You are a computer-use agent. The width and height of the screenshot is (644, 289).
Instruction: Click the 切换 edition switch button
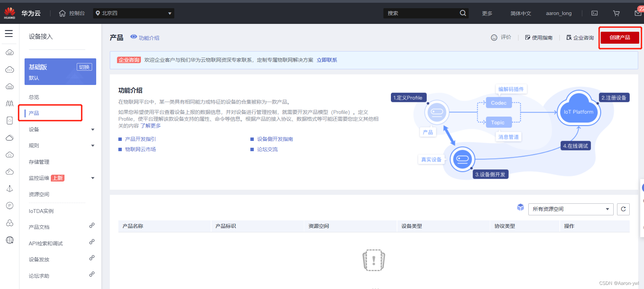pos(84,67)
